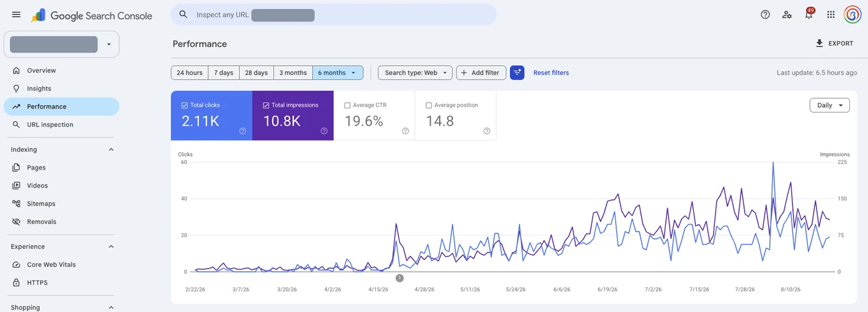Collapse the Indexing section
This screenshot has width=868, height=312.
click(112, 149)
